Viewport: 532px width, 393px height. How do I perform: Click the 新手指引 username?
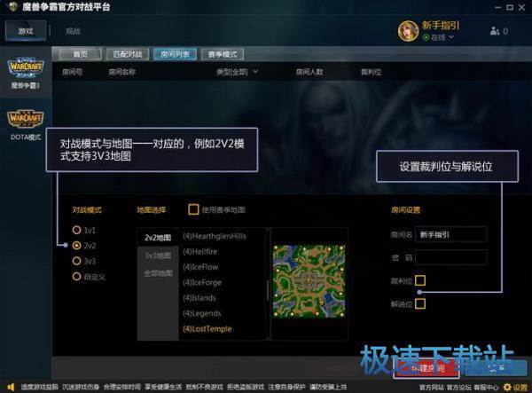pyautogui.click(x=441, y=25)
